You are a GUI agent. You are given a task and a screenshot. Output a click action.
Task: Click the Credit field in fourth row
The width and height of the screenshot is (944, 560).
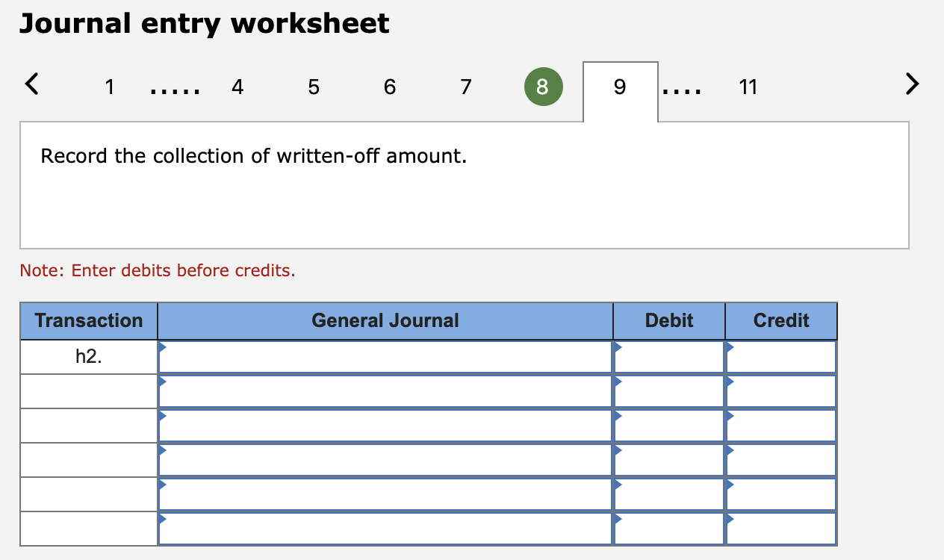pyautogui.click(x=781, y=460)
